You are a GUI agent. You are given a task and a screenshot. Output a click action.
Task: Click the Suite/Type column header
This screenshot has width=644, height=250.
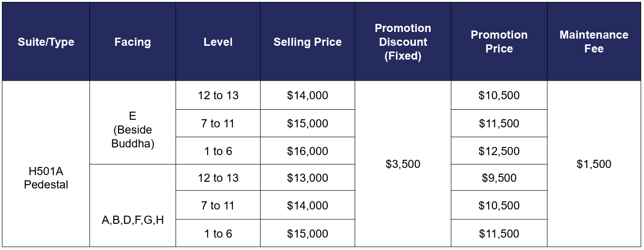(x=46, y=42)
